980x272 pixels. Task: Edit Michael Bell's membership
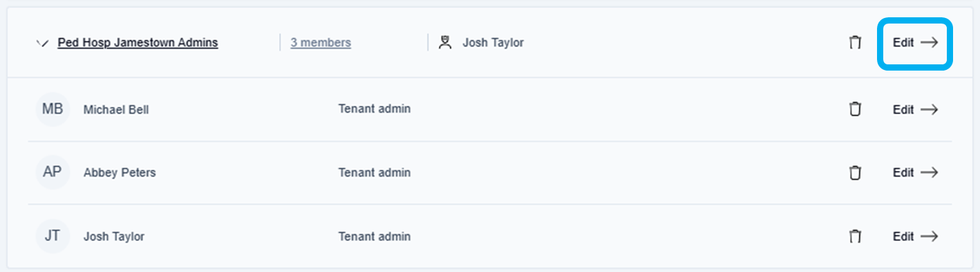[x=915, y=109]
